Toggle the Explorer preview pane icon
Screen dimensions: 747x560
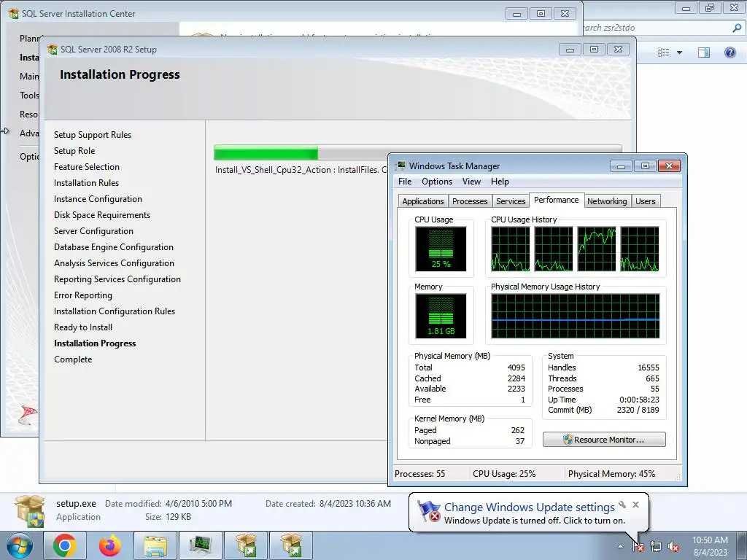[x=704, y=52]
